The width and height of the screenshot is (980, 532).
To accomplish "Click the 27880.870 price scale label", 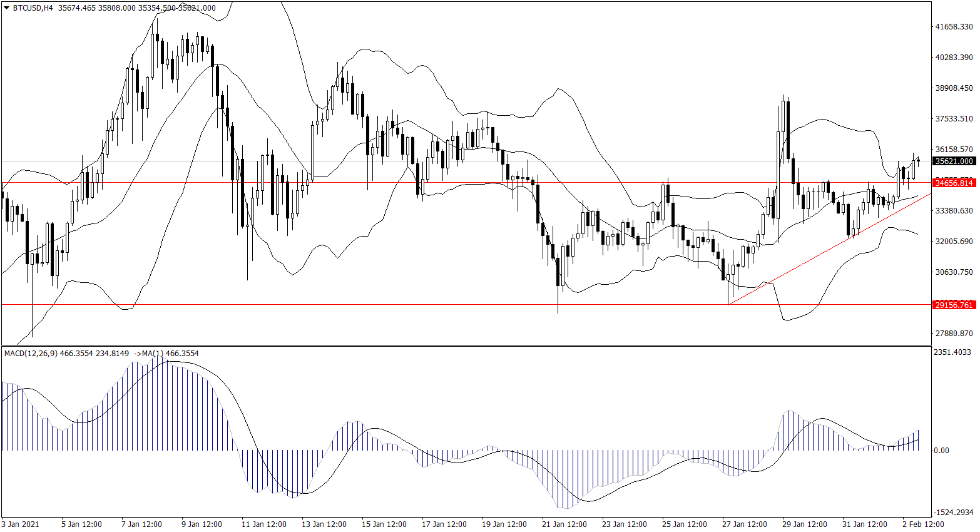I will click(954, 334).
